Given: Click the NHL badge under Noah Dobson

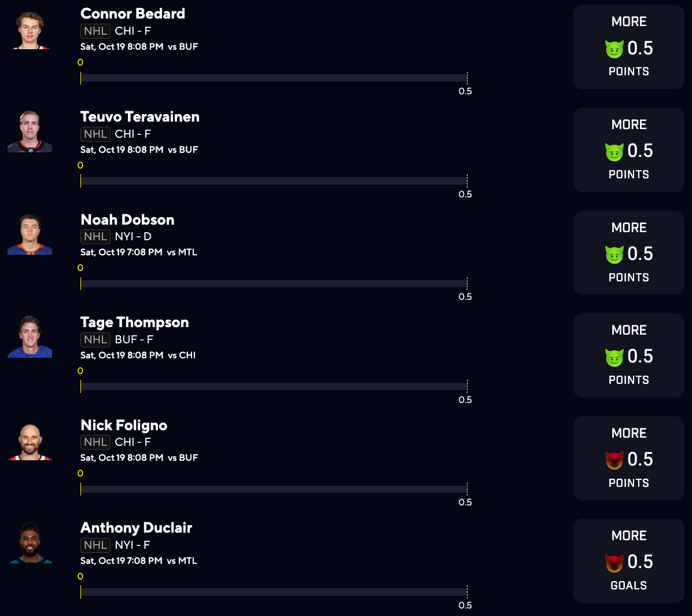Looking at the screenshot, I should (x=95, y=237).
